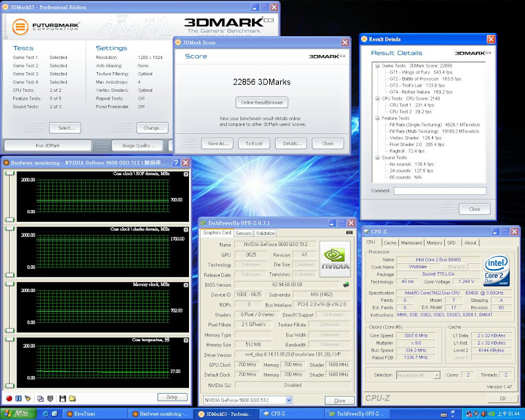The width and height of the screenshot is (525, 420).
Task: Open the Windows Start button
Action: pyautogui.click(x=18, y=413)
